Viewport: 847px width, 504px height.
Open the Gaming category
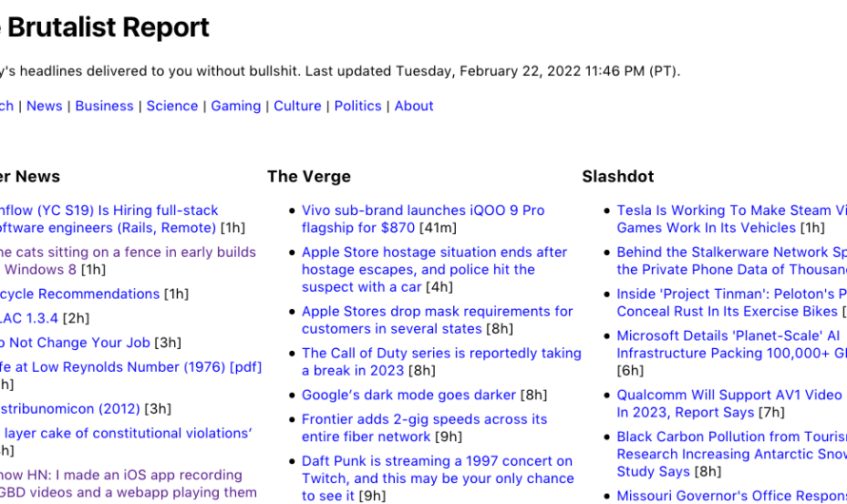tap(236, 106)
